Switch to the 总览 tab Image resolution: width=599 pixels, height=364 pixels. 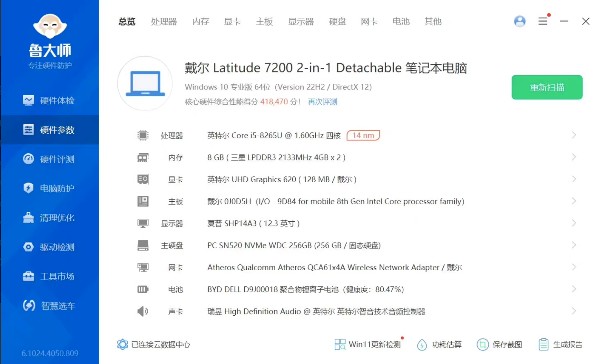[127, 22]
